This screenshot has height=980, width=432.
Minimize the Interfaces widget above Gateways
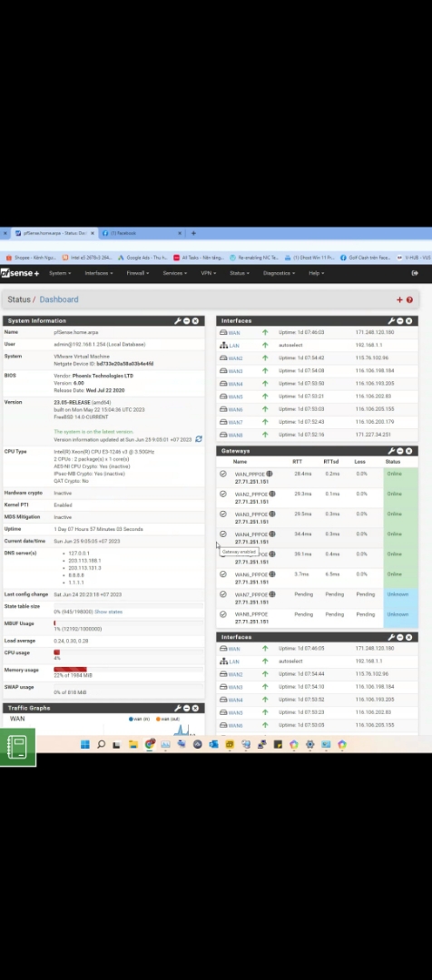click(x=400, y=320)
